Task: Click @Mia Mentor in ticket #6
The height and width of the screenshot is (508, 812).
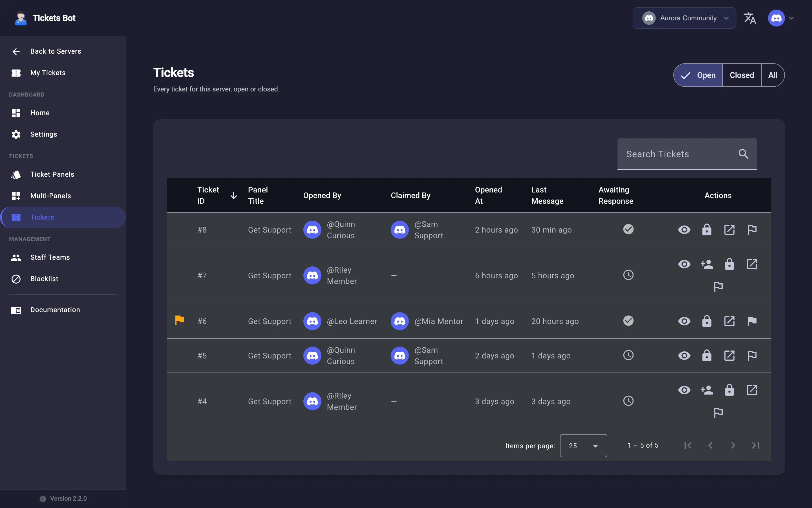Action: click(438, 321)
